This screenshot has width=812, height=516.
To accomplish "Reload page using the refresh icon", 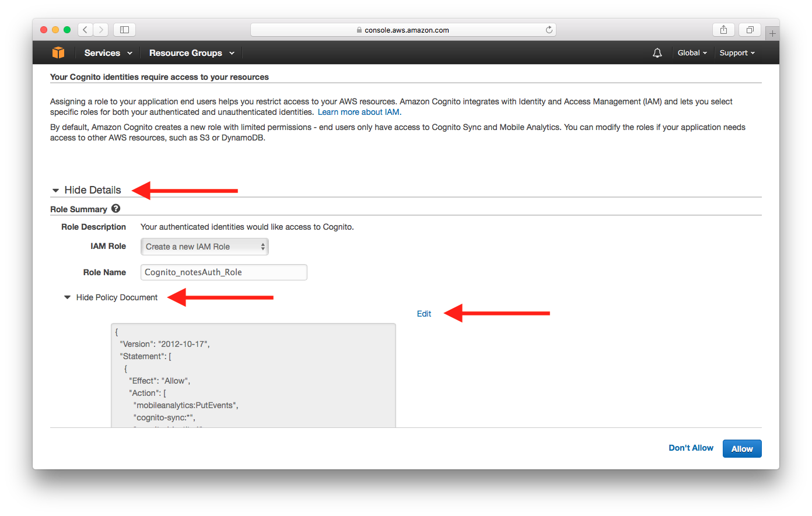I will click(x=549, y=30).
